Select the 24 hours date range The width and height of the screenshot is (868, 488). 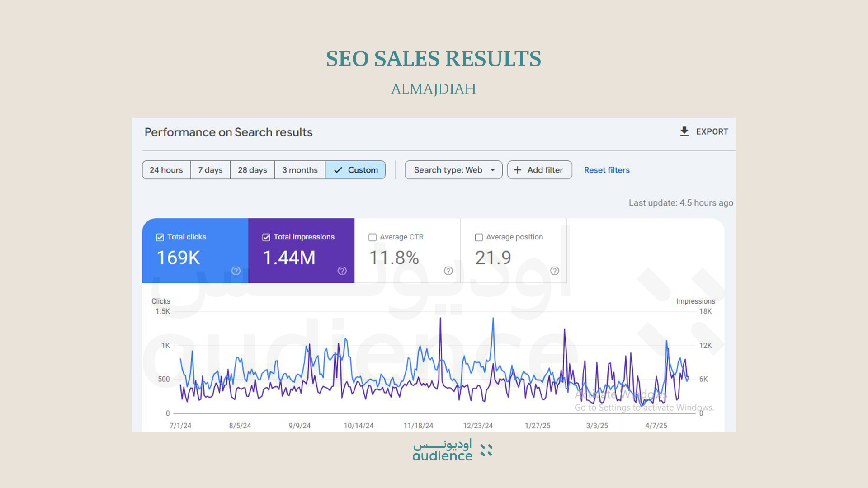[166, 170]
